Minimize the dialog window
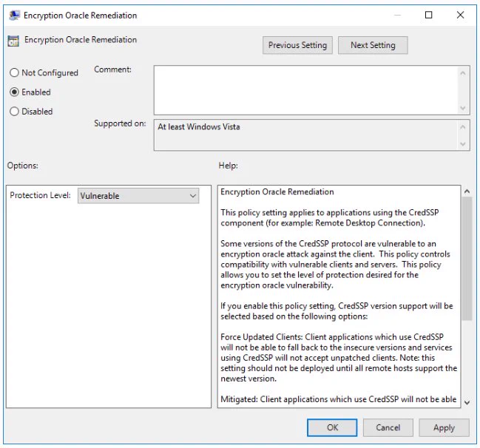This screenshot has height=448, width=480. [397, 15]
